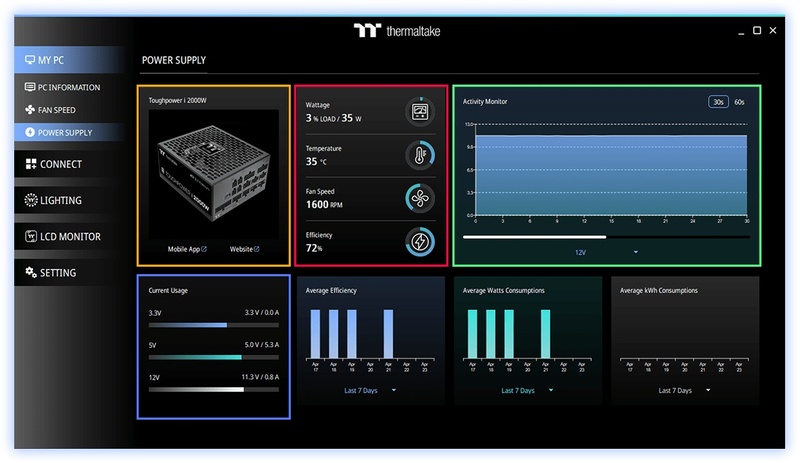Click the 72% efficiency value

click(314, 248)
